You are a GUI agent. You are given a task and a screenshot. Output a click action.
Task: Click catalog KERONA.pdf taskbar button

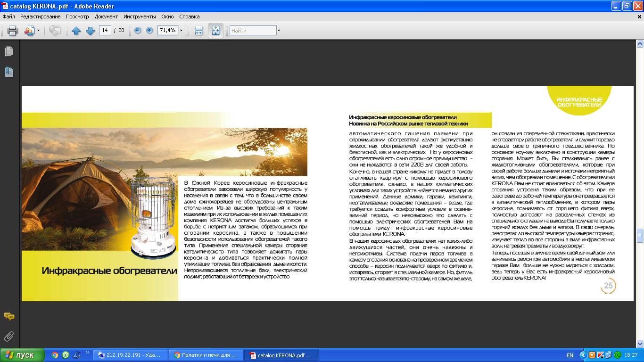281,355
